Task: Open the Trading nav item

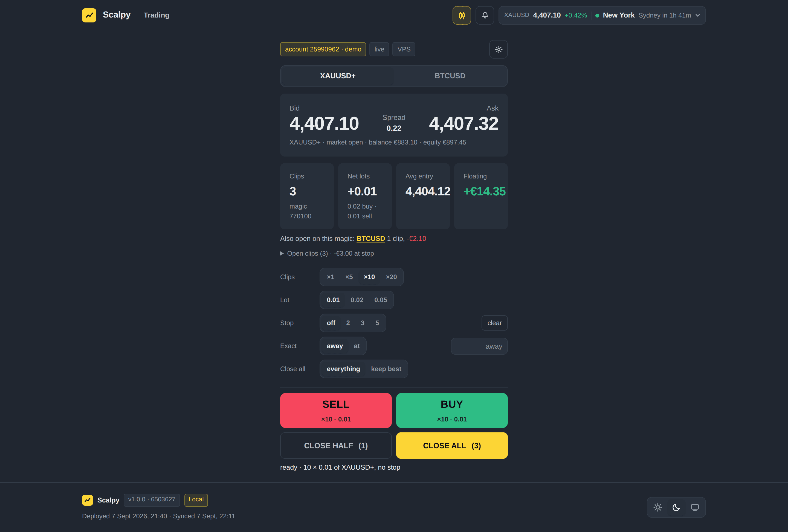Action: (156, 15)
